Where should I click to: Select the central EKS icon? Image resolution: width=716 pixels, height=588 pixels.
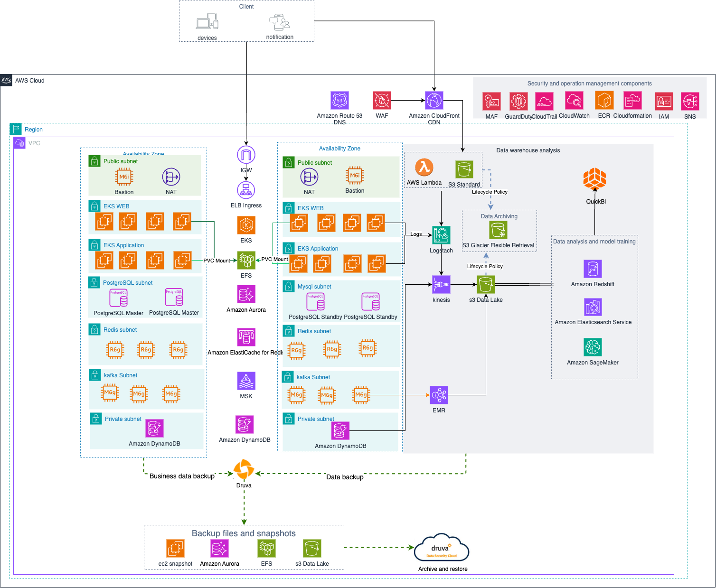(x=246, y=225)
